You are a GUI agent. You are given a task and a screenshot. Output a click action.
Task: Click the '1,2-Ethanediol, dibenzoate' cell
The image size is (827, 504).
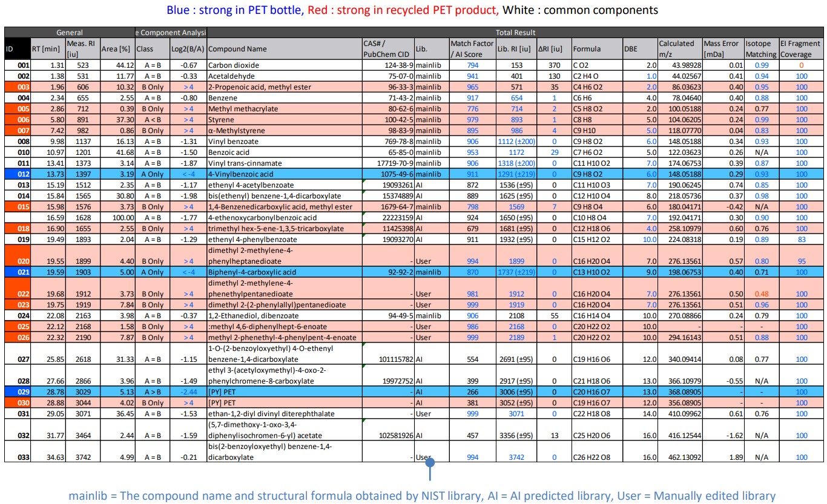pos(284,315)
